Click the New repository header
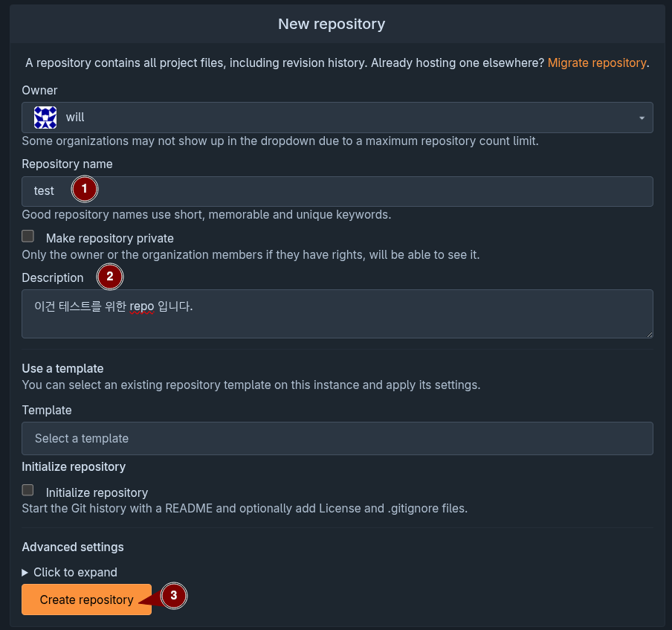The width and height of the screenshot is (672, 630). 332,23
